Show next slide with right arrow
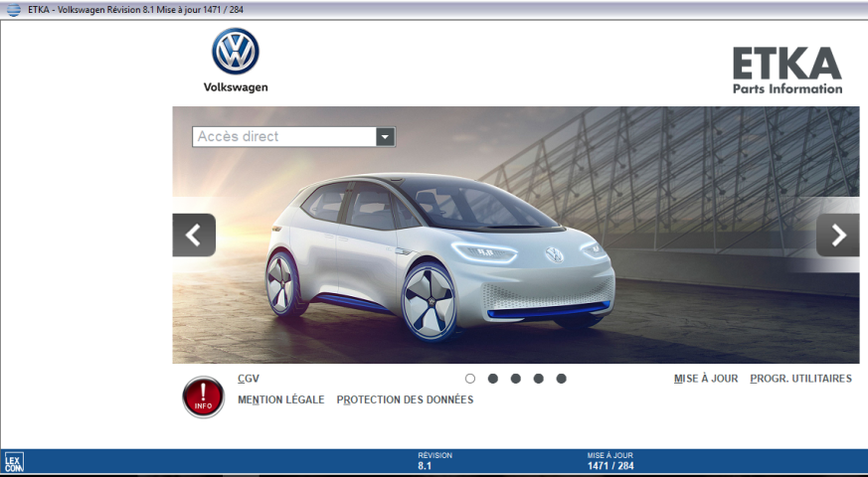This screenshot has width=868, height=477. click(x=837, y=236)
